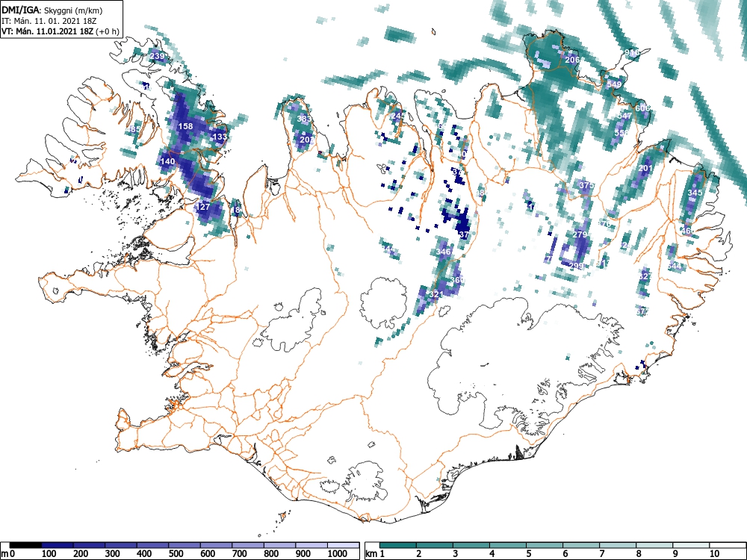Click visibility value '327' on the map
747x560 pixels.
click(645, 276)
